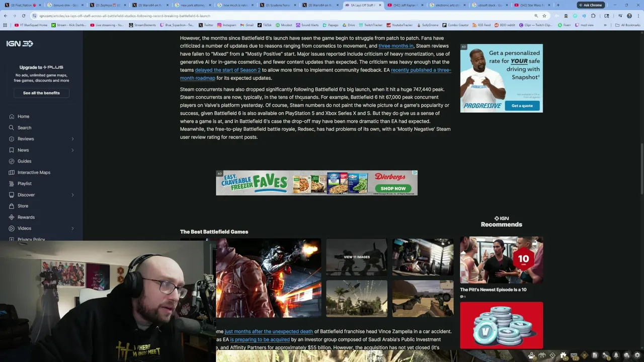Click the zoom magnifier icon in address bar
The height and width of the screenshot is (362, 644).
[536, 16]
